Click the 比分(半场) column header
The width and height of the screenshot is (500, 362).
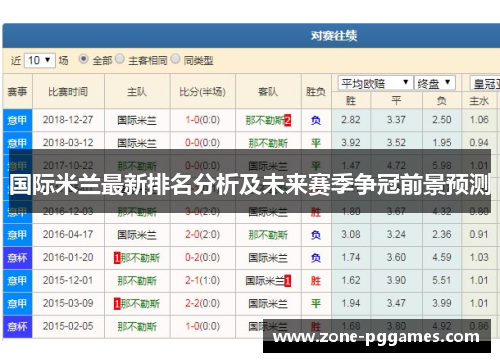(203, 91)
